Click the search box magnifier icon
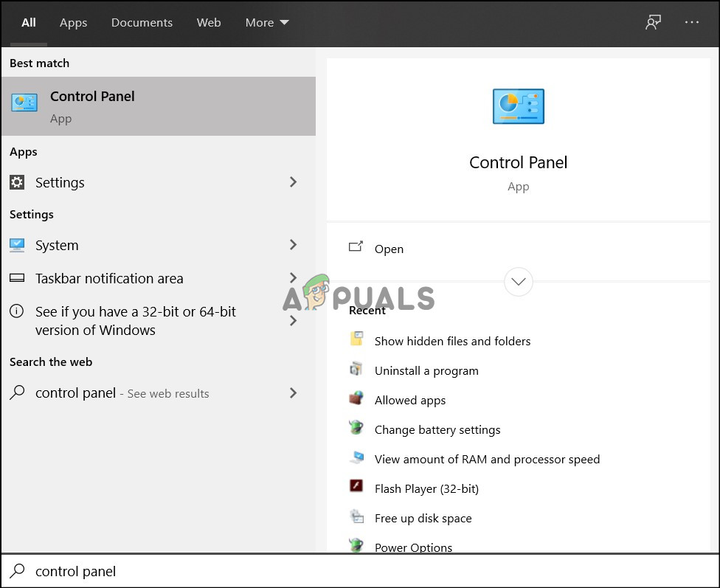720x588 pixels. (x=18, y=570)
